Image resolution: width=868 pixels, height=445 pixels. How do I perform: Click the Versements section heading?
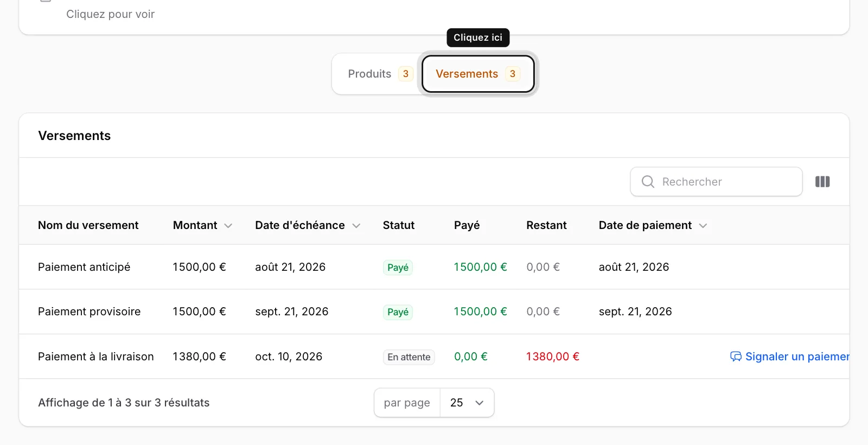point(74,136)
